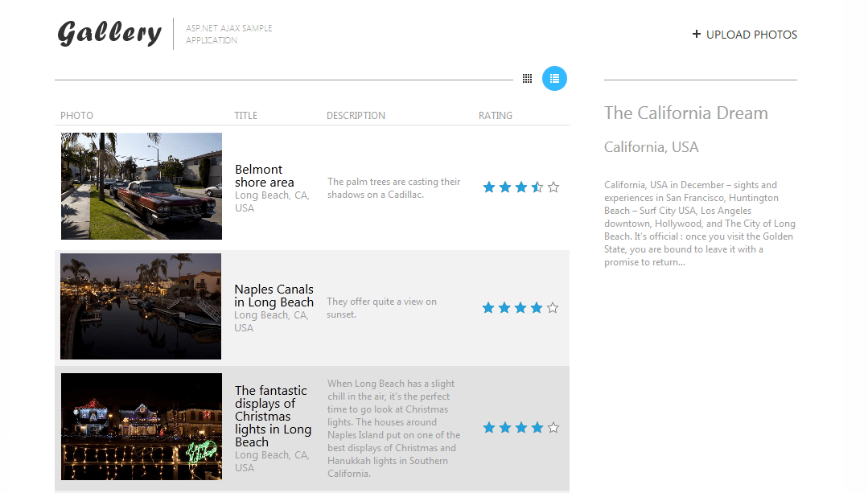Open the Christmas lights photo thumbnail
This screenshot has height=493, width=868.
click(142, 426)
